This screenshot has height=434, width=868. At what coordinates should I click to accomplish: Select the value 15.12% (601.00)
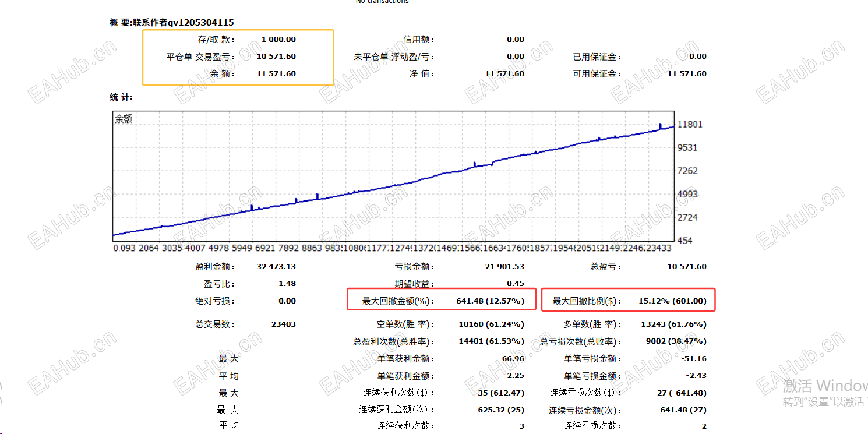coord(673,301)
